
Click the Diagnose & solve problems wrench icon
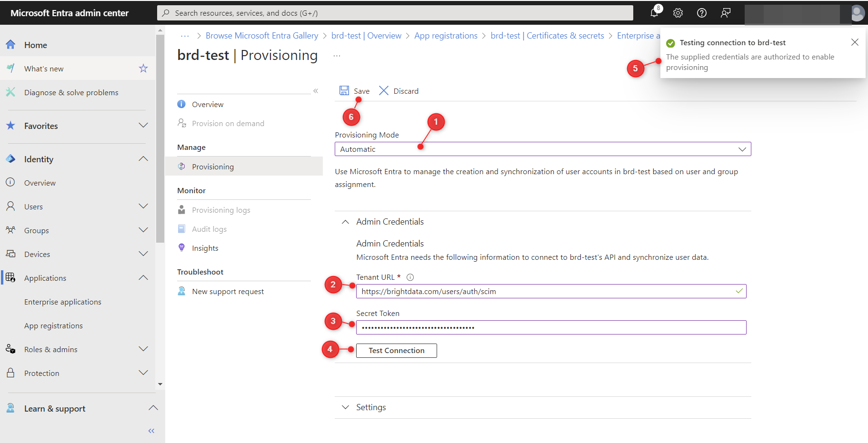[x=10, y=92]
